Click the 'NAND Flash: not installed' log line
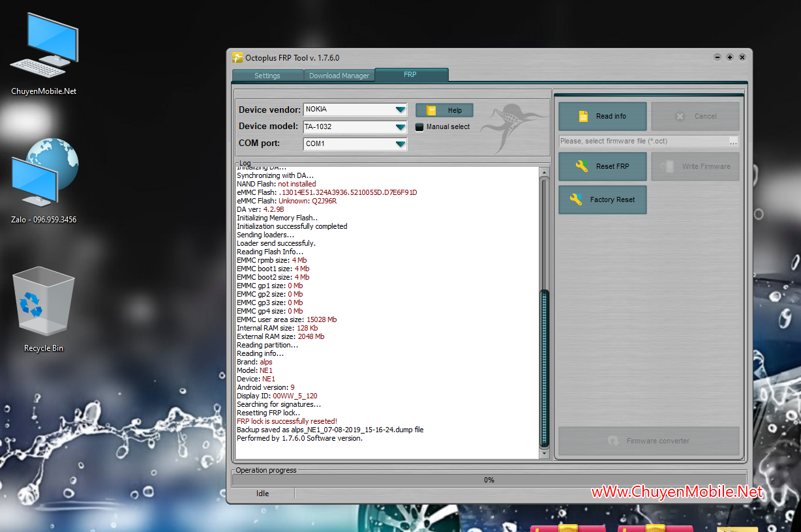This screenshot has width=801, height=532. click(277, 184)
